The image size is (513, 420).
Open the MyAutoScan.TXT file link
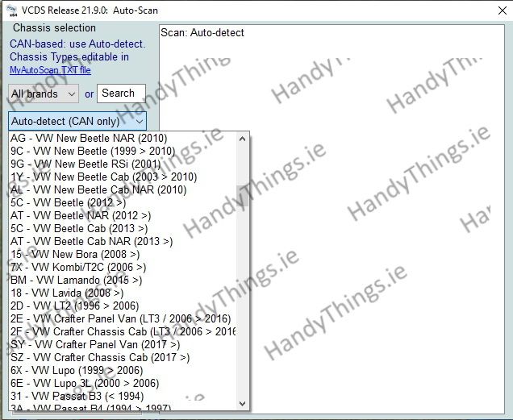[50, 70]
